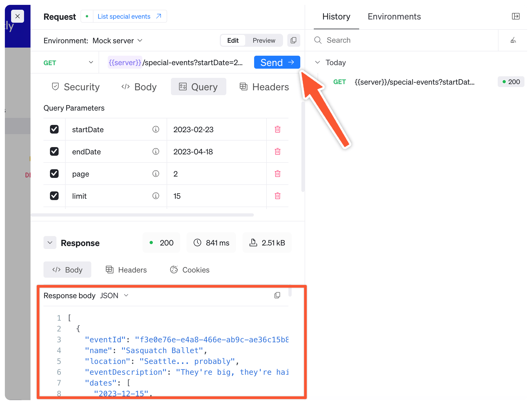Viewport: 532px width, 405px height.
Task: Click the limit parameter name
Action: point(79,196)
